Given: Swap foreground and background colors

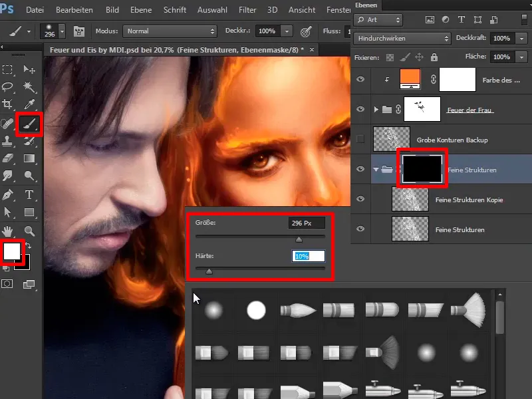Looking at the screenshot, I should [29, 245].
